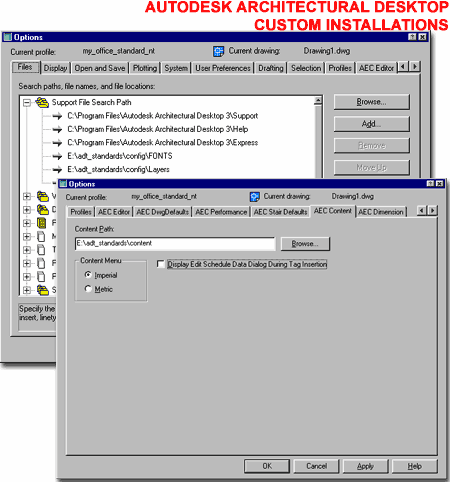Open the AEC Stair Defaults tab
The height and width of the screenshot is (482, 450).
tap(280, 212)
